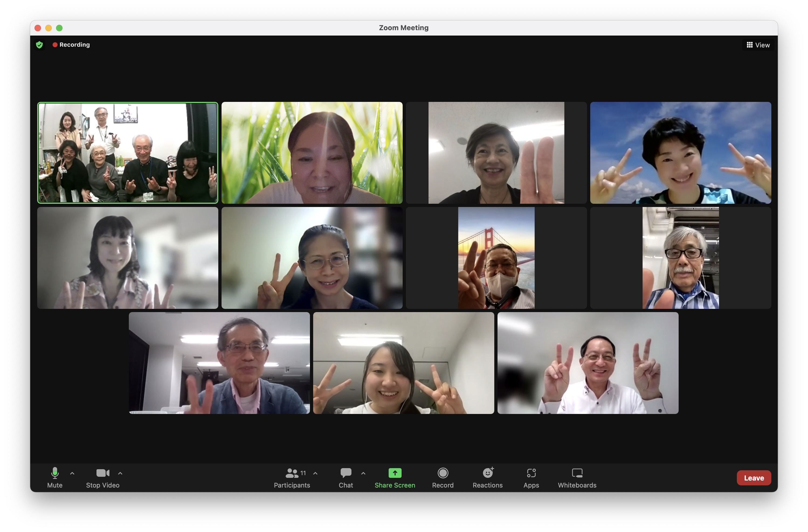
Task: Click the Zoom Meeting window title
Action: [404, 28]
